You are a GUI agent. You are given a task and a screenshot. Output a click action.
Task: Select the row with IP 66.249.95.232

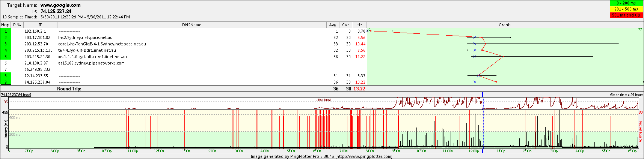tap(37, 69)
